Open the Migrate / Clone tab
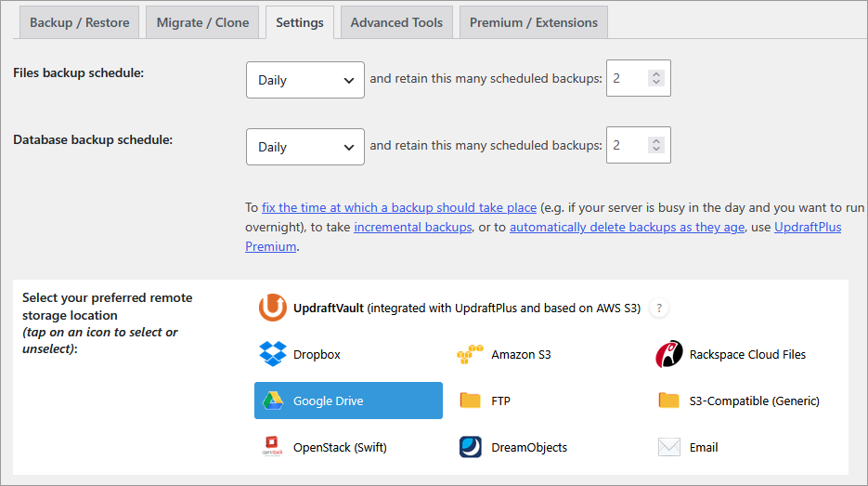The width and height of the screenshot is (868, 486). pyautogui.click(x=202, y=22)
